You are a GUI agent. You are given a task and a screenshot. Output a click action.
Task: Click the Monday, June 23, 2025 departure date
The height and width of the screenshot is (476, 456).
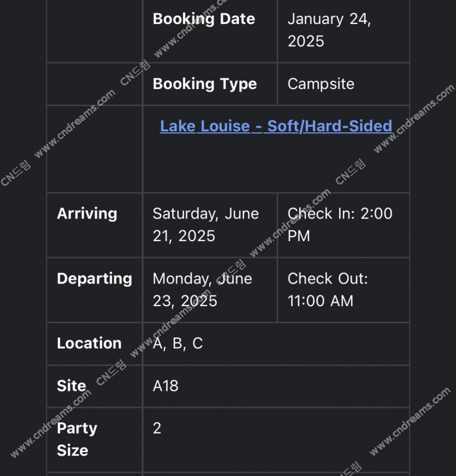click(202, 290)
